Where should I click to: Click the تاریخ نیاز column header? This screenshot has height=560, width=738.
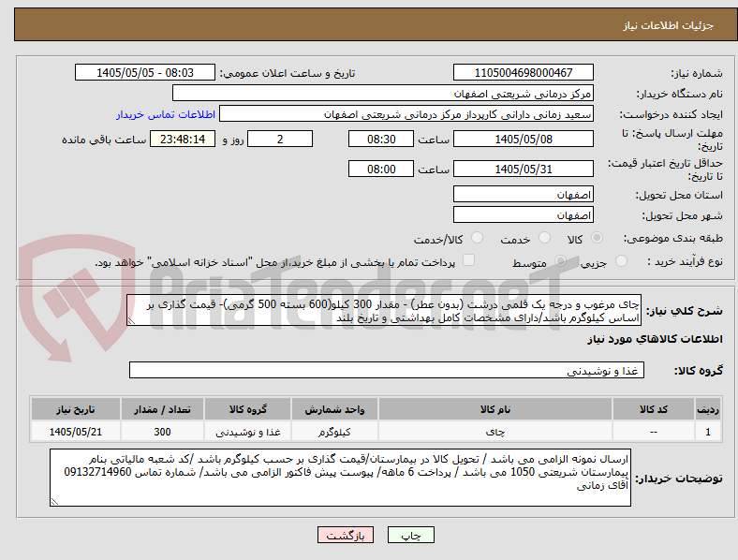tap(76, 409)
